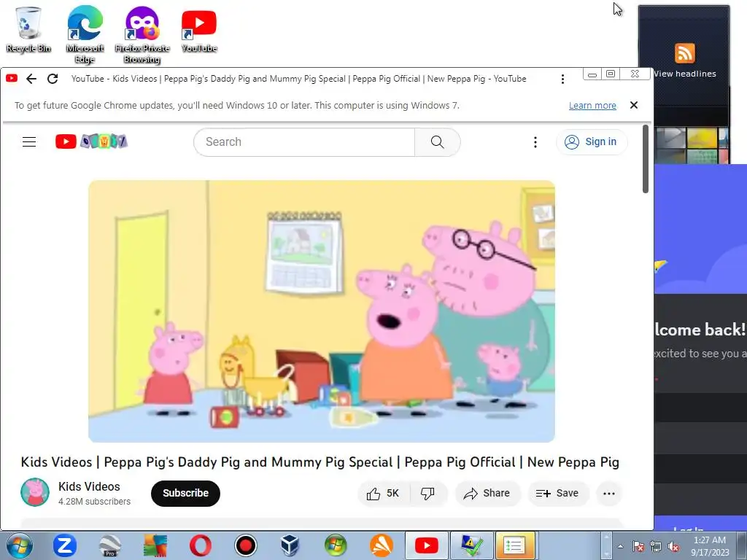Click the video title text below player
Viewport: 747px width, 560px height.
[320, 462]
